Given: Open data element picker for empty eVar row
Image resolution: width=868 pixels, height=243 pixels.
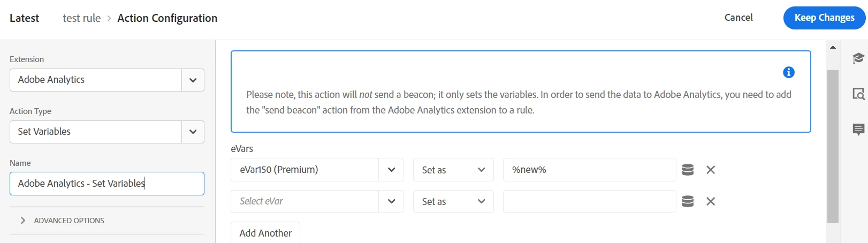Looking at the screenshot, I should tap(688, 201).
